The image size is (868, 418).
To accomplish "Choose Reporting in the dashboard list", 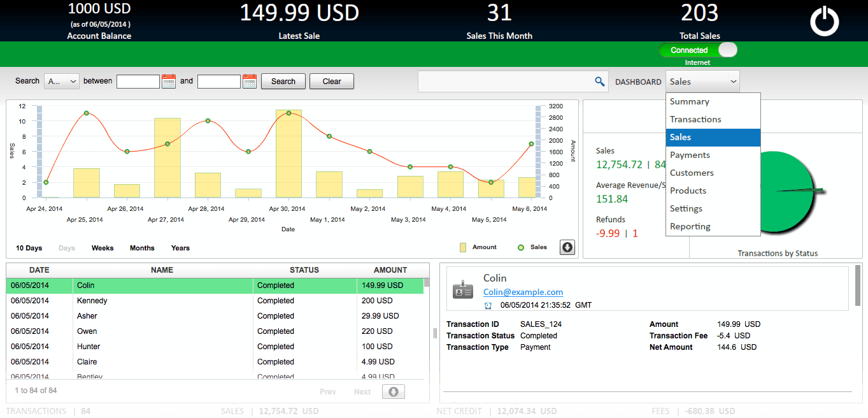I will [x=690, y=226].
